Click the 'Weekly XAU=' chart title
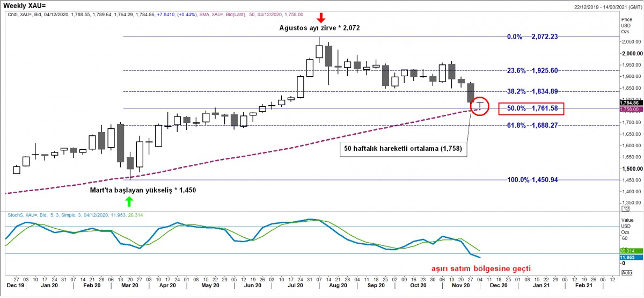Screen dimensions: 644x298 25,5
